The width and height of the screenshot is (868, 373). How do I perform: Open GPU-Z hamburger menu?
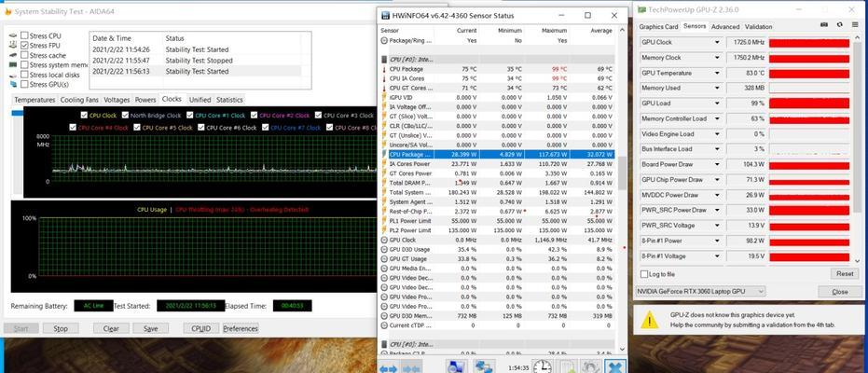point(854,25)
